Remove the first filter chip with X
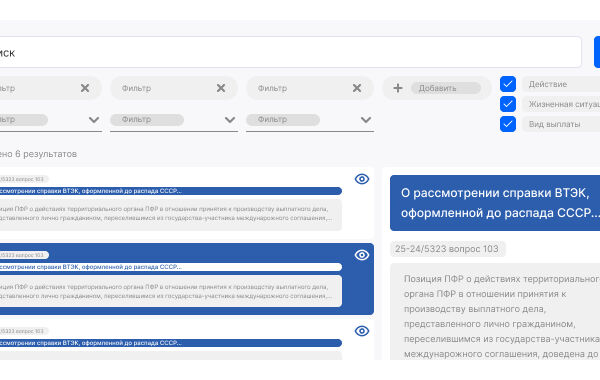The width and height of the screenshot is (600, 380). tap(85, 88)
